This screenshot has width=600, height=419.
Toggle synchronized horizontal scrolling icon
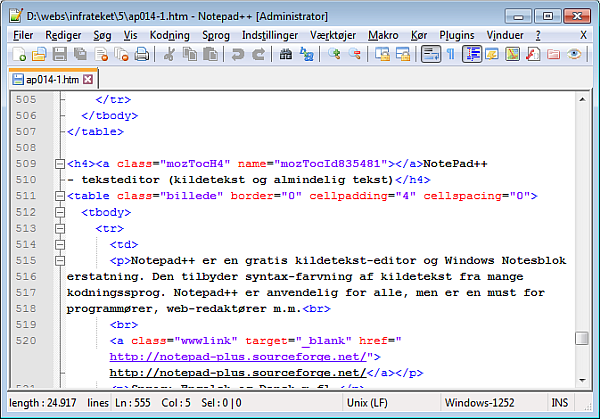point(403,54)
